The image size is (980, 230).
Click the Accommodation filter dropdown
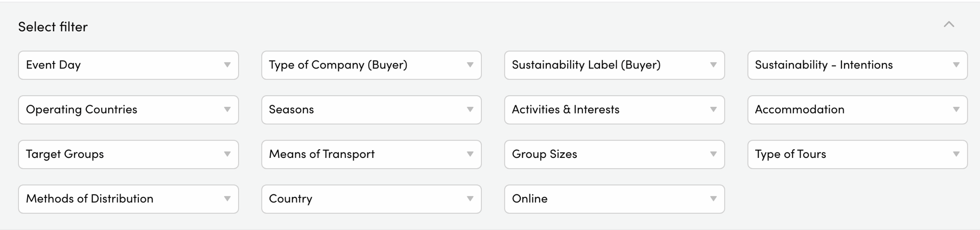(x=857, y=109)
